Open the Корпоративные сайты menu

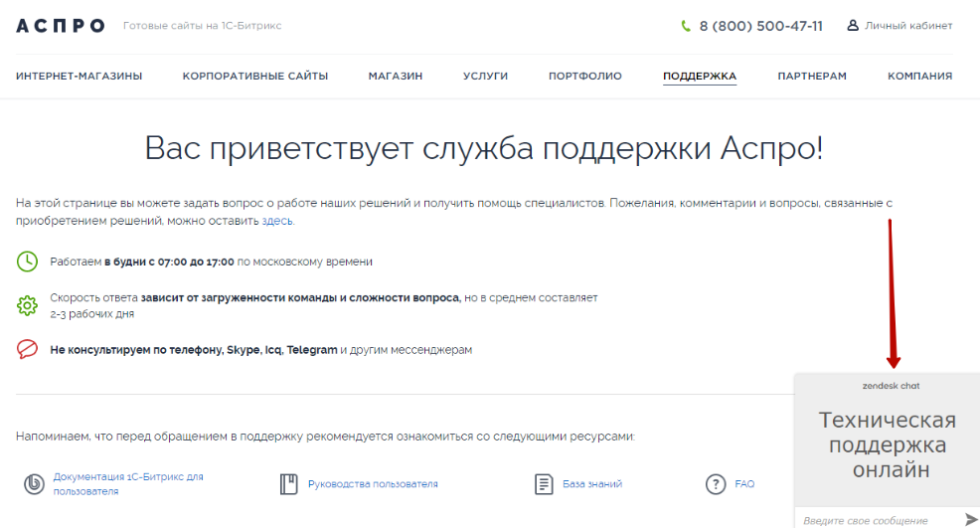pos(255,76)
